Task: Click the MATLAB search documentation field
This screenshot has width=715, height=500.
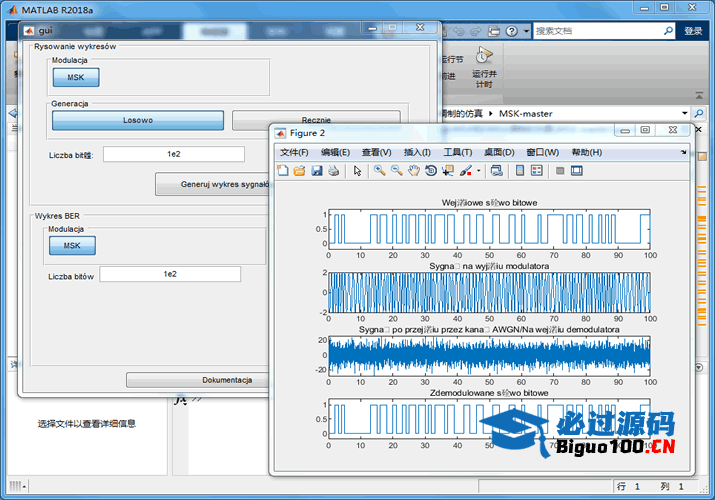Action: [x=597, y=31]
